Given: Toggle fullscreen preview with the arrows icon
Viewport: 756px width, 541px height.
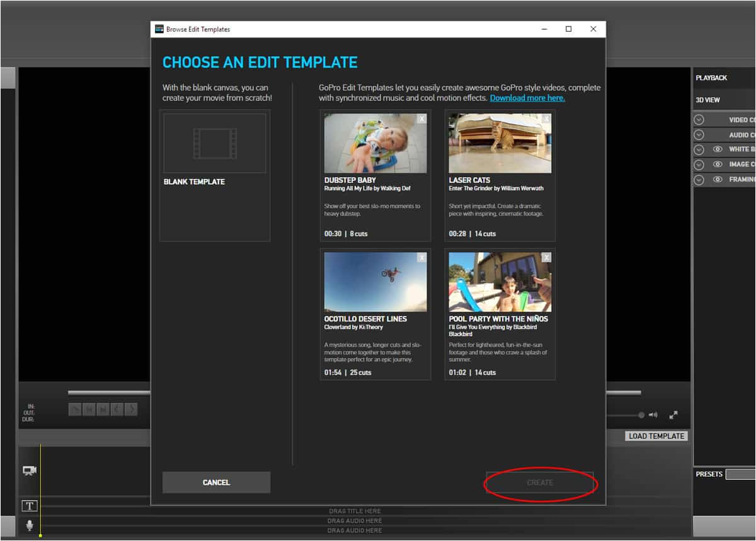Looking at the screenshot, I should tap(673, 415).
